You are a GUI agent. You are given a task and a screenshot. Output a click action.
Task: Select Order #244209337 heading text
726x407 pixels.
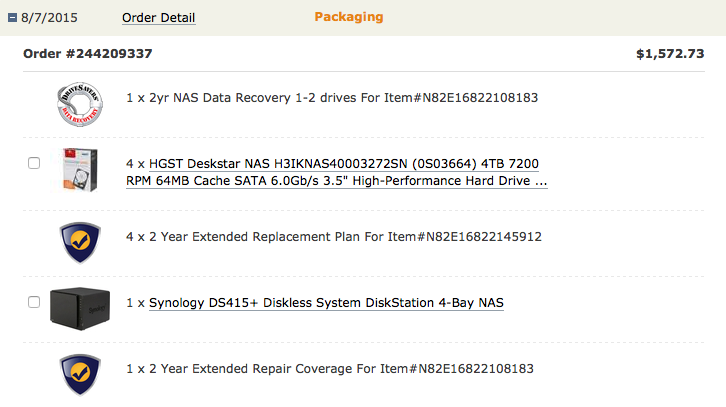point(88,53)
